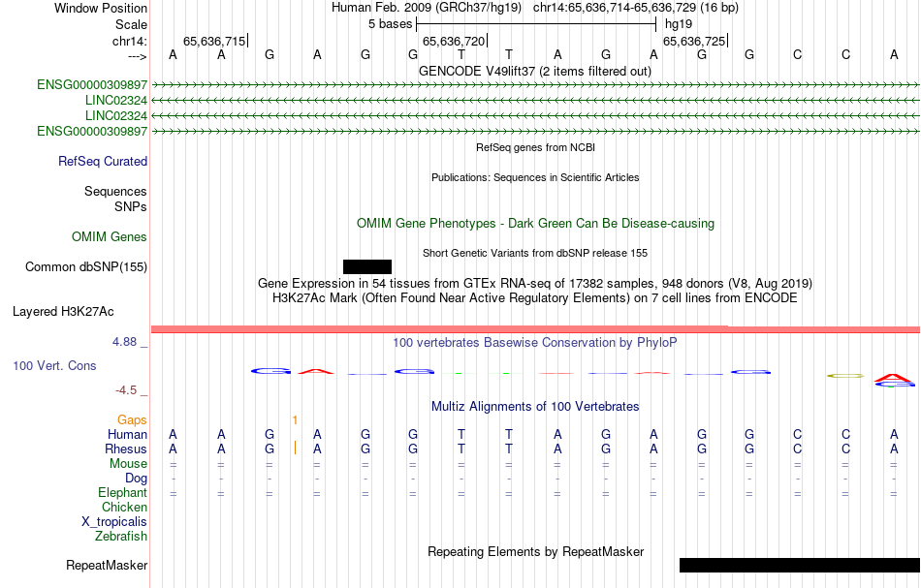
Task: Click the orange insertion bar in the Rhesus row
Action: tap(295, 449)
